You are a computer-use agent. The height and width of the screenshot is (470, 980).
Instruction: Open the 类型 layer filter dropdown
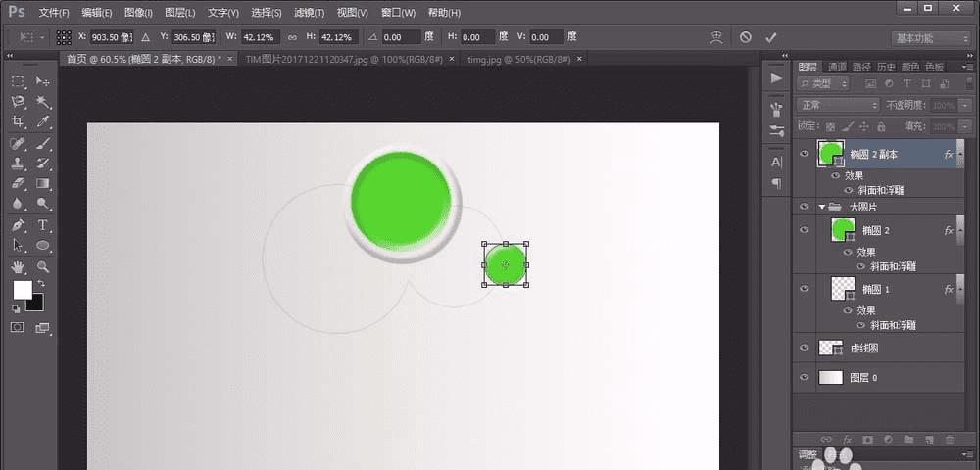[x=824, y=83]
